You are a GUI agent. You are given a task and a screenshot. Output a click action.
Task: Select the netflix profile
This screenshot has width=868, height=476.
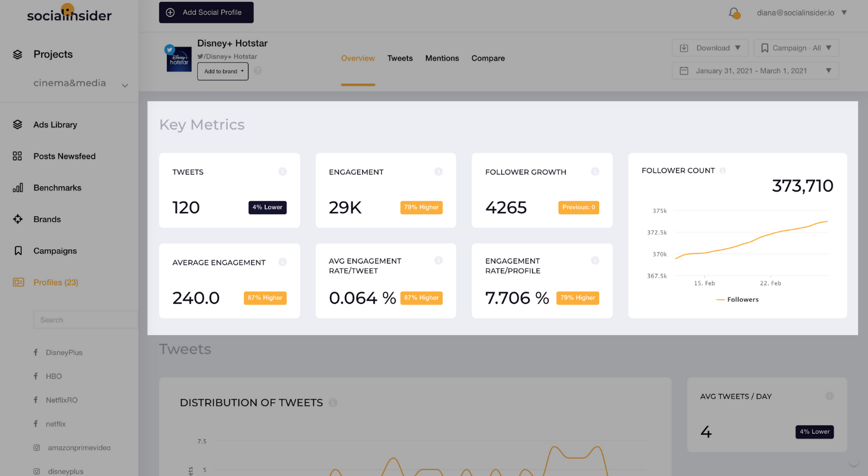point(56,424)
